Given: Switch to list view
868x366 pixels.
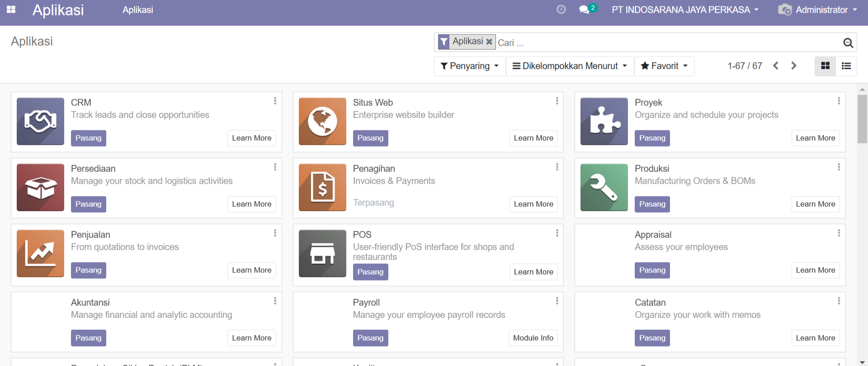Looking at the screenshot, I should (846, 66).
